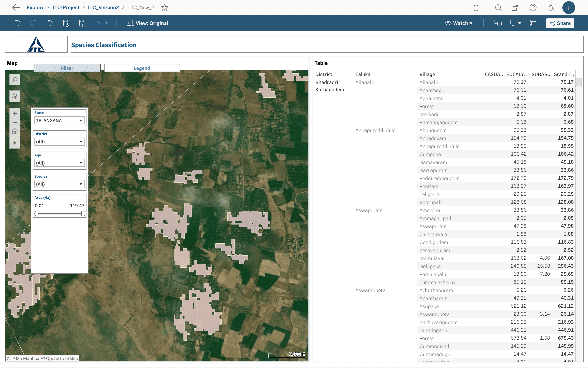Select the Filter tab

pos(67,68)
